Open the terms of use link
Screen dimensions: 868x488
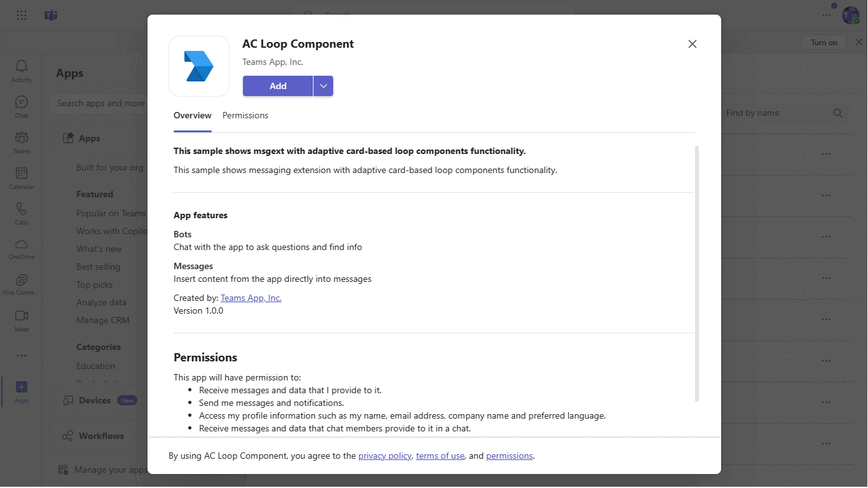click(440, 456)
